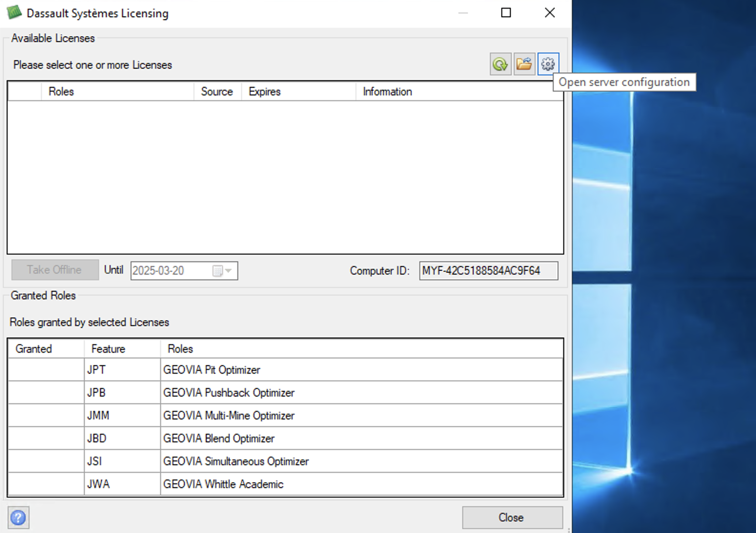The image size is (756, 533).
Task: Maximize the Licensing window
Action: click(x=506, y=13)
